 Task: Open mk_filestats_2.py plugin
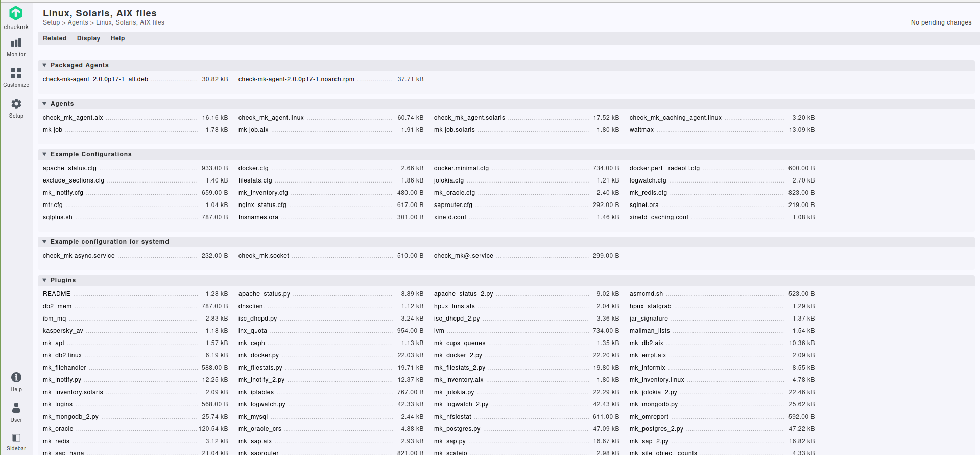coord(460,368)
